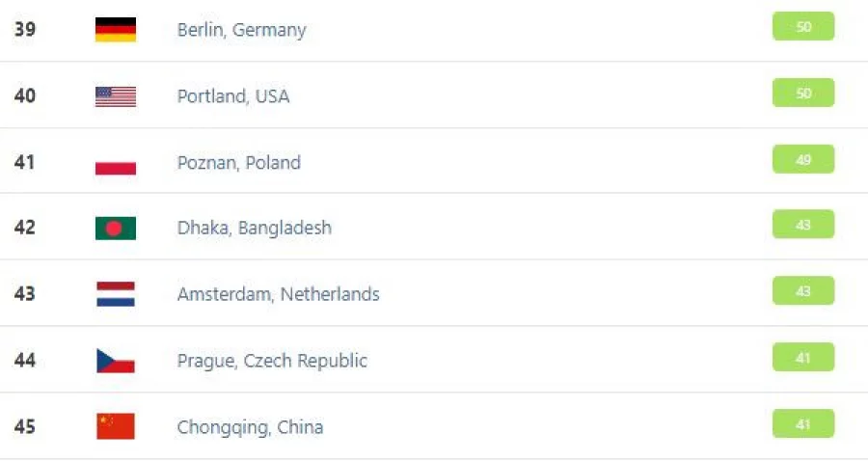Click the USA flag icon
Viewport: 868px width, 461px height.
click(x=116, y=96)
